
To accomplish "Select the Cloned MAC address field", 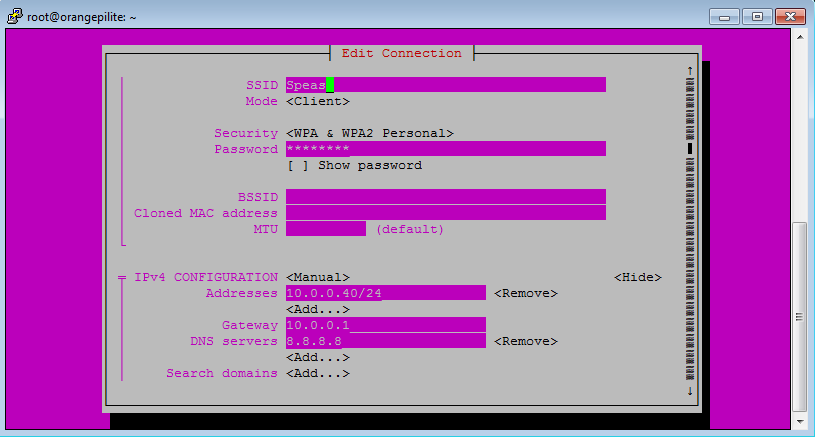I will pos(445,213).
